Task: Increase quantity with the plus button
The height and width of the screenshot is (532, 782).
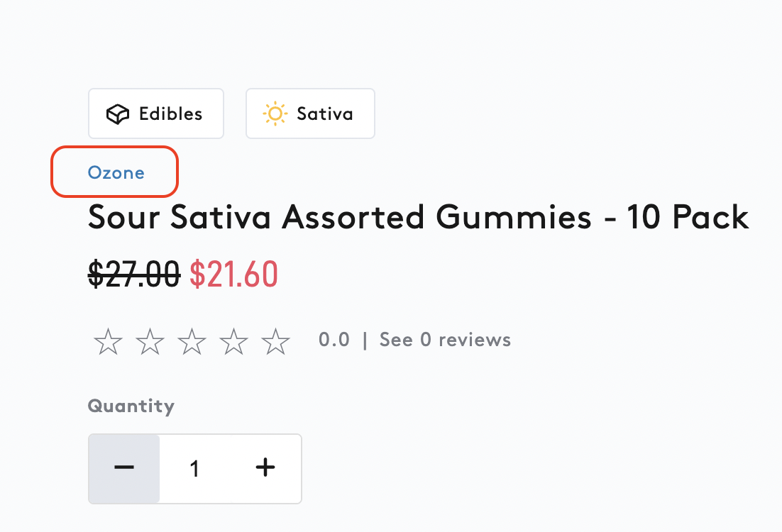Action: click(265, 467)
